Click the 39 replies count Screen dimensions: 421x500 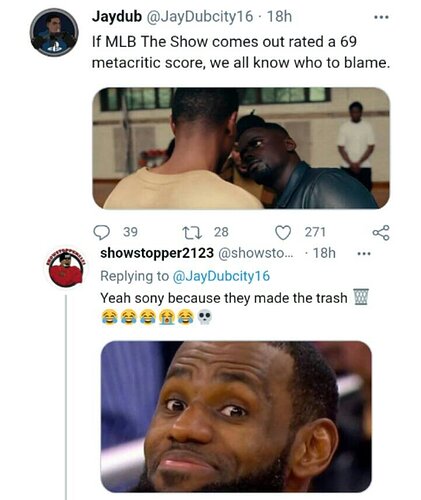click(x=130, y=232)
